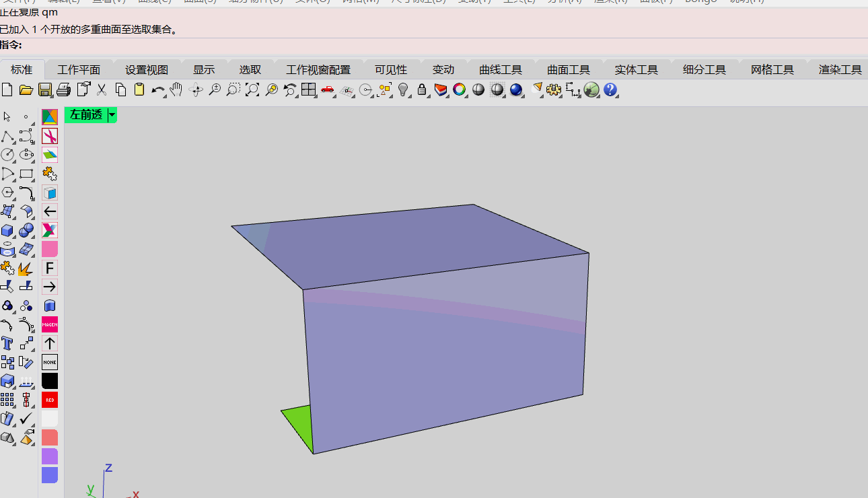Click the Save icon in the toolbar
The image size is (868, 498).
44,90
